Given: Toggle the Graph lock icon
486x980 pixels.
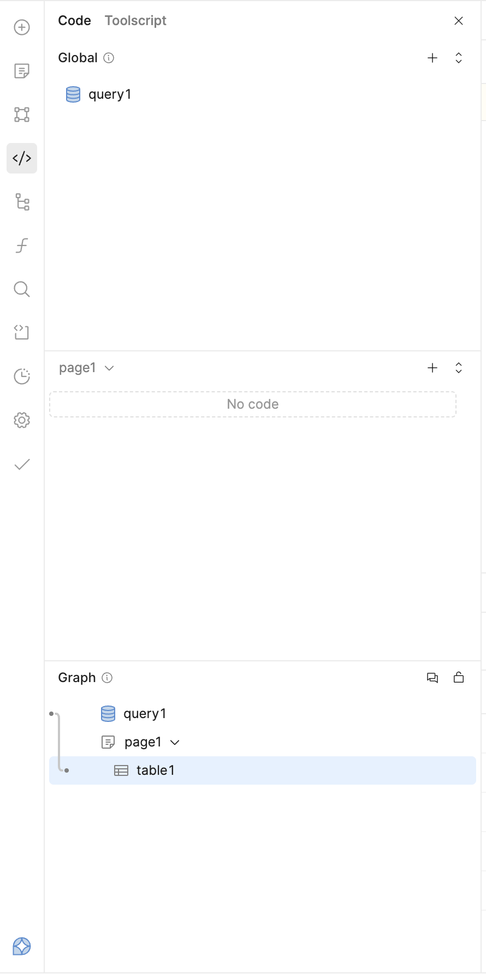Looking at the screenshot, I should tap(459, 678).
